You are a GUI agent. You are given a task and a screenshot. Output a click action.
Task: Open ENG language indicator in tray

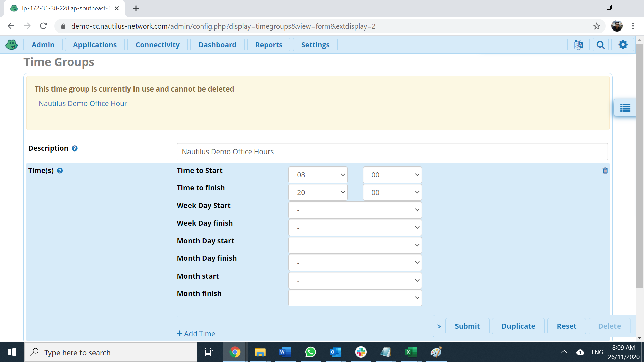tap(597, 352)
